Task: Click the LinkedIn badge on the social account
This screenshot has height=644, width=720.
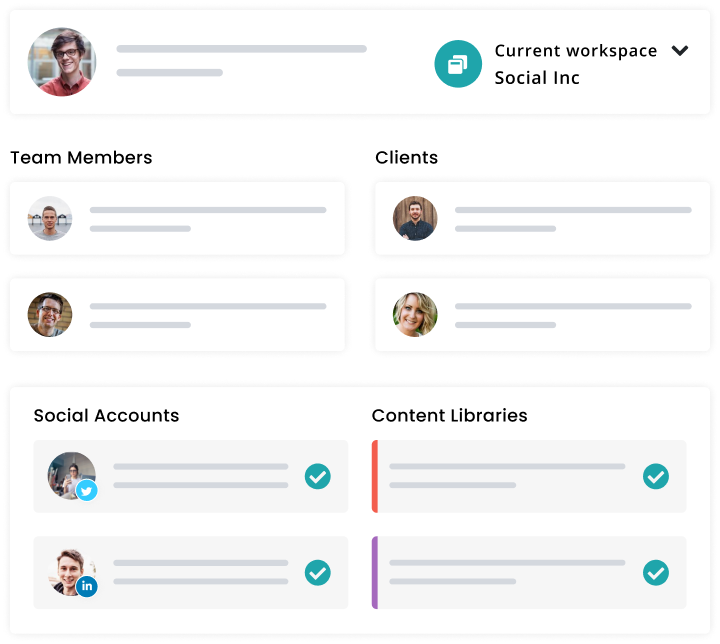Action: click(86, 586)
